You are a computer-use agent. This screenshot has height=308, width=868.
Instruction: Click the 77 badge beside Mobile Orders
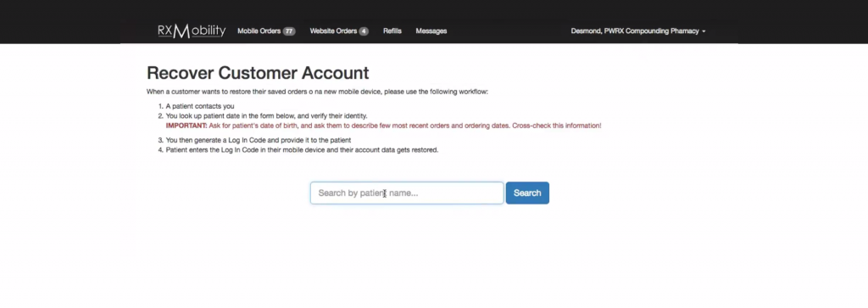click(x=289, y=31)
